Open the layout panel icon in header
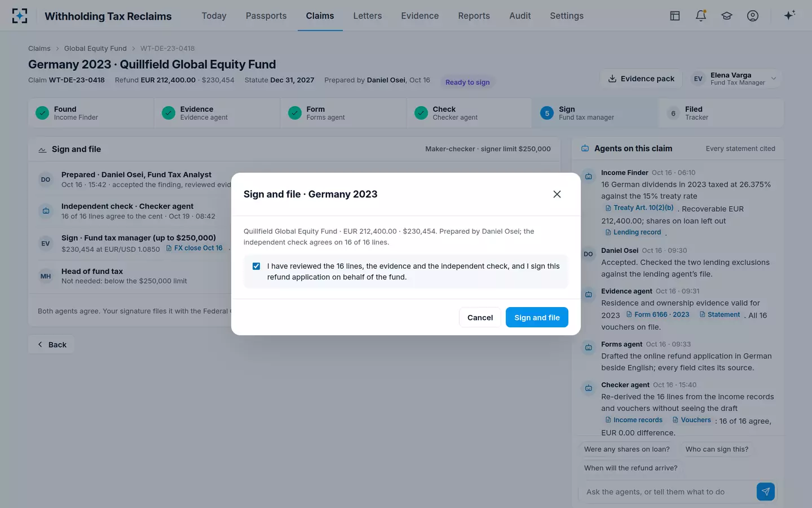The image size is (812, 508). pyautogui.click(x=675, y=16)
